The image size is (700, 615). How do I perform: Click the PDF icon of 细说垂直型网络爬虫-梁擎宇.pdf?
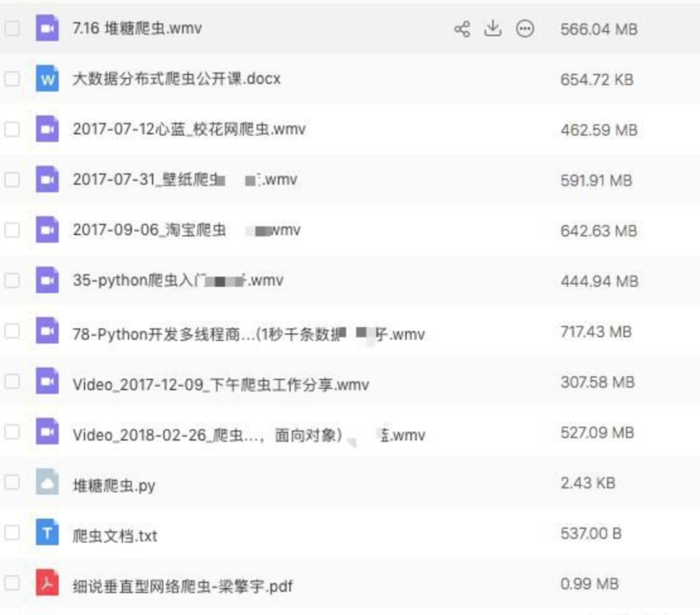tap(47, 583)
